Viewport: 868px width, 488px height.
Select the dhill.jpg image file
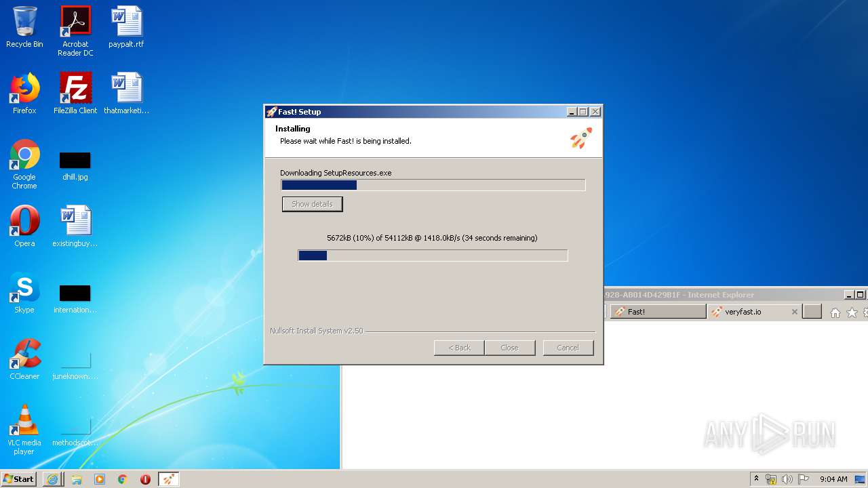[75, 166]
